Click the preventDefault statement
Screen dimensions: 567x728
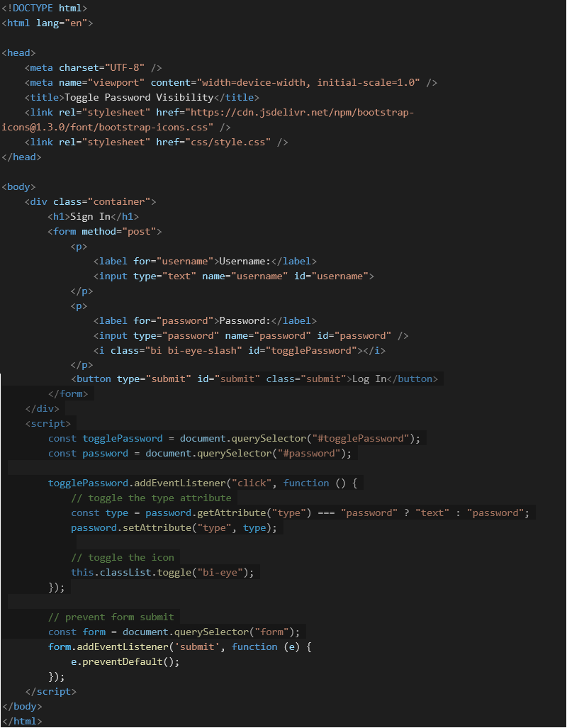[128, 661]
